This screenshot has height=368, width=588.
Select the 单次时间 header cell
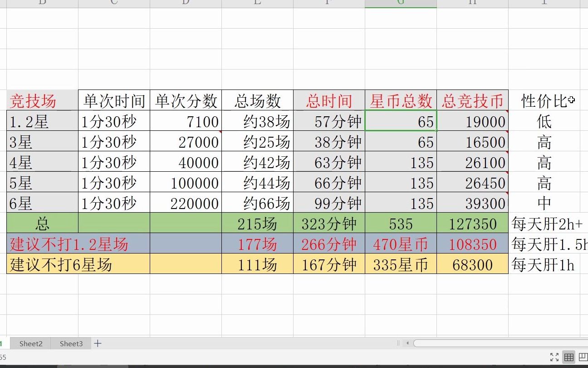pos(114,100)
